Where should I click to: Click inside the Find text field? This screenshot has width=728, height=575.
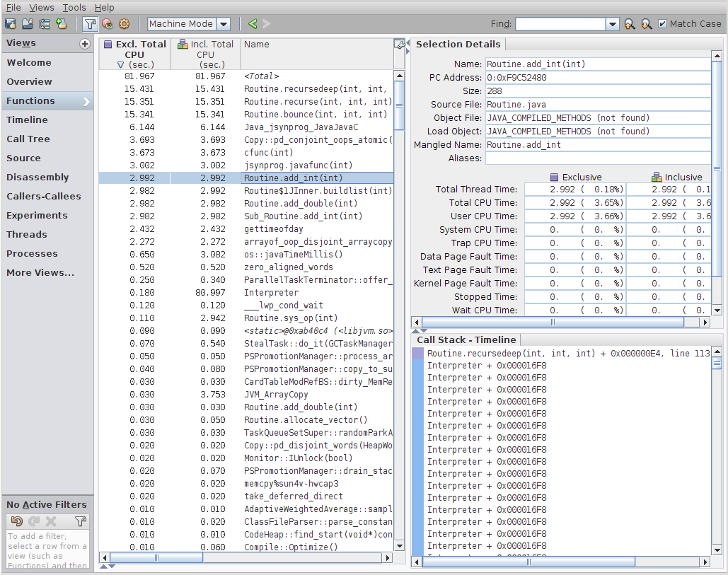pyautogui.click(x=560, y=23)
